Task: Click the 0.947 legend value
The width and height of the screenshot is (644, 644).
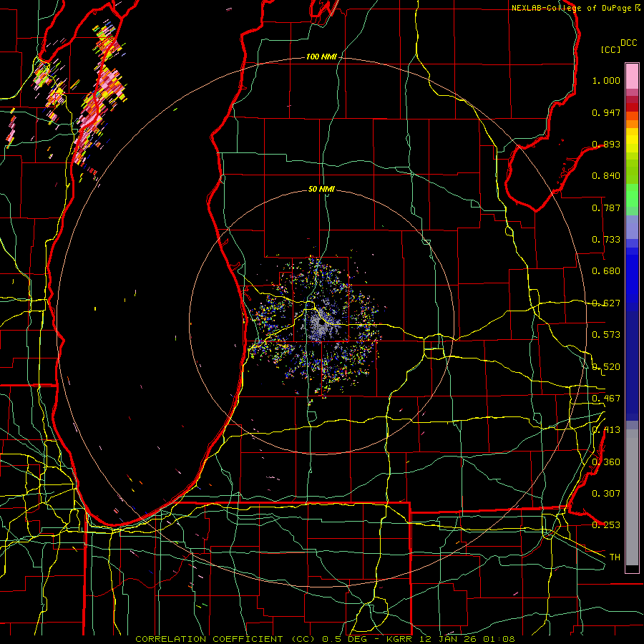Action: pos(606,112)
